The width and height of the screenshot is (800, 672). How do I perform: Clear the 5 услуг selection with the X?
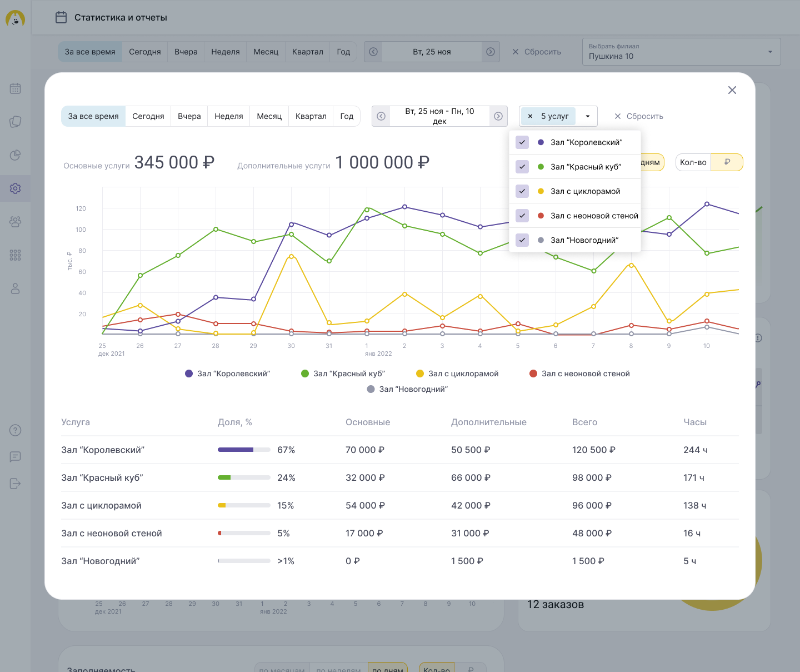530,116
